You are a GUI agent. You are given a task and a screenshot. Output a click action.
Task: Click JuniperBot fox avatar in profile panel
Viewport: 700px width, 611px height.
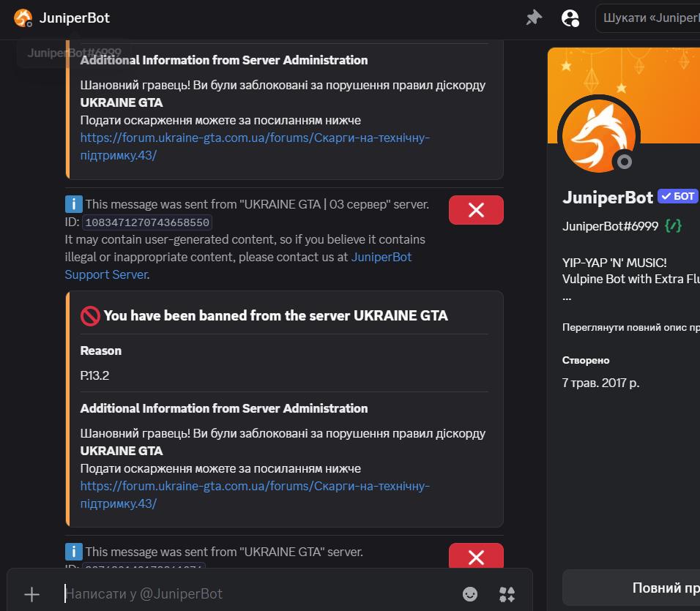[x=599, y=136]
